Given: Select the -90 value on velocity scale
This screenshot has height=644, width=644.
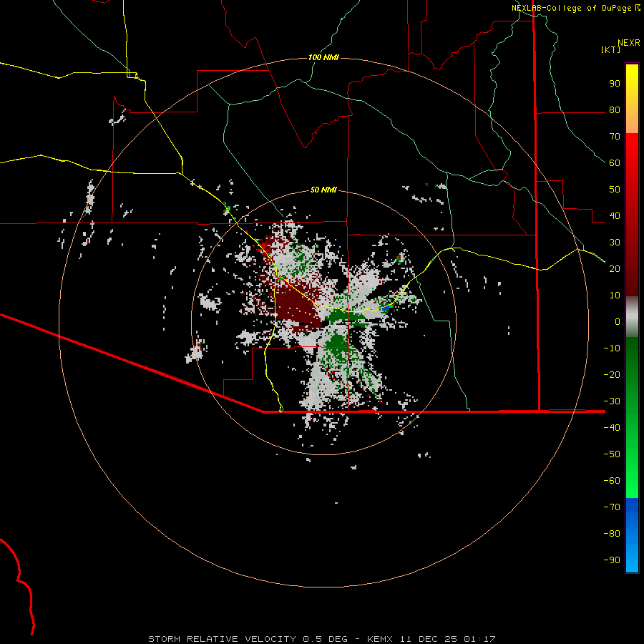Looking at the screenshot, I should (x=612, y=560).
